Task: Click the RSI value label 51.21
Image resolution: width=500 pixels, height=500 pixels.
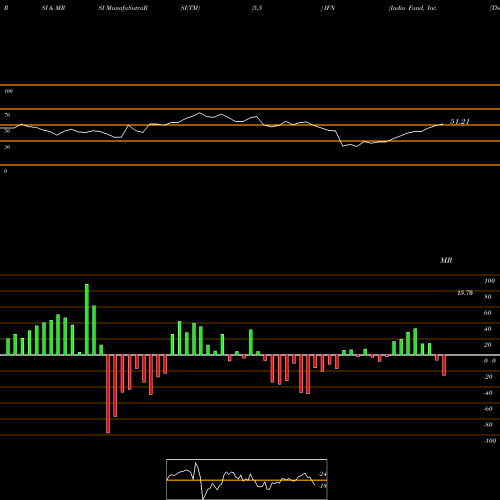Action: pyautogui.click(x=460, y=122)
